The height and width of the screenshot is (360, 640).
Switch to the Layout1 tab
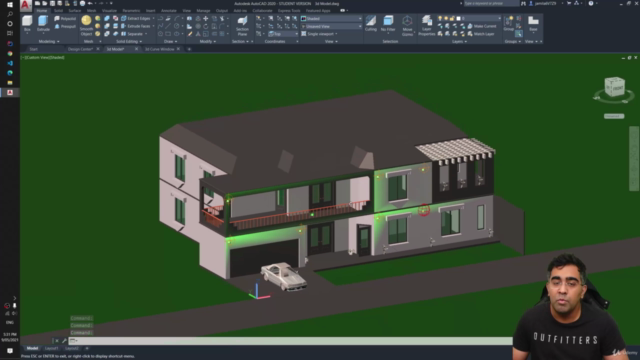(x=51, y=348)
